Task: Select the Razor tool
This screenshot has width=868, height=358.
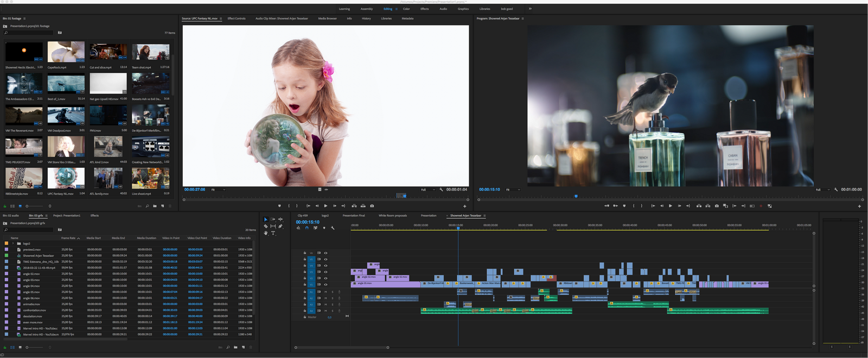Action: (265, 226)
